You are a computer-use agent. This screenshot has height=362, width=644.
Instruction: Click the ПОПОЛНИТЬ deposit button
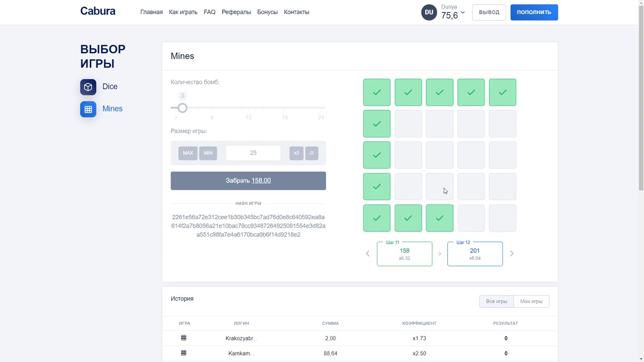tap(534, 12)
